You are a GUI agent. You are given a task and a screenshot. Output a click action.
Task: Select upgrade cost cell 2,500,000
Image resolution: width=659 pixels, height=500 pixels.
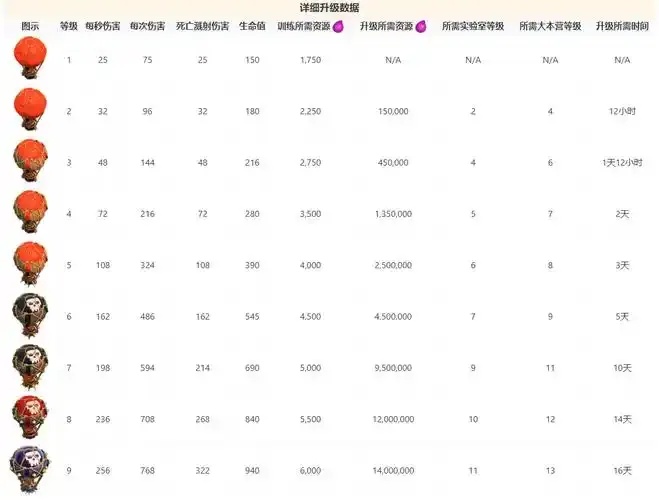pyautogui.click(x=393, y=265)
